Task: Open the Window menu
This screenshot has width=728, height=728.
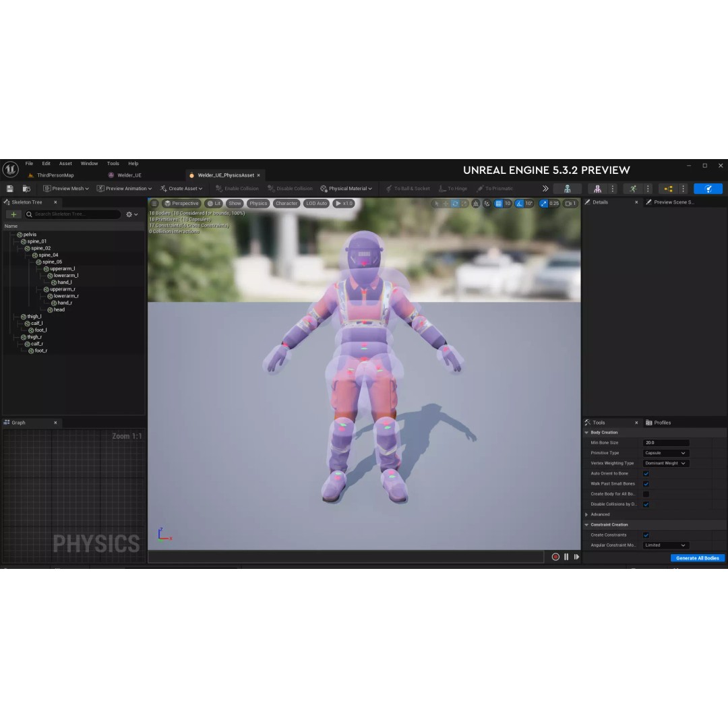Action: (89, 163)
